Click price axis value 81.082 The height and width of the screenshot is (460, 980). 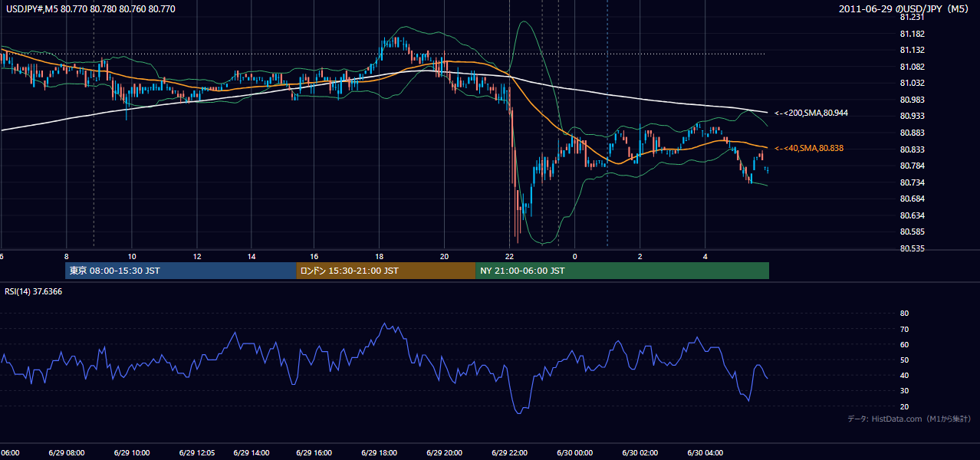coord(912,67)
